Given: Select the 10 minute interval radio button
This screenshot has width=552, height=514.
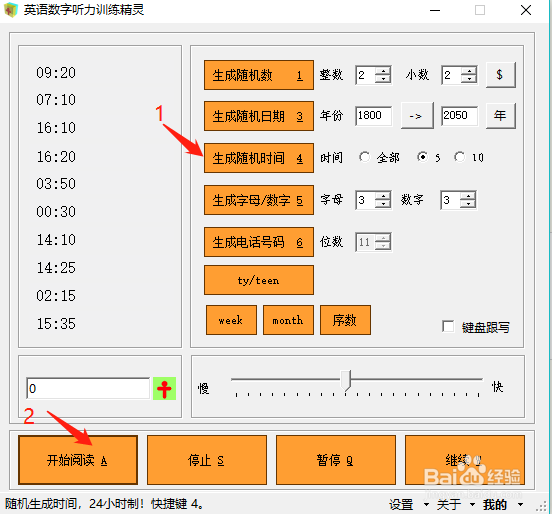Looking at the screenshot, I should pos(459,157).
